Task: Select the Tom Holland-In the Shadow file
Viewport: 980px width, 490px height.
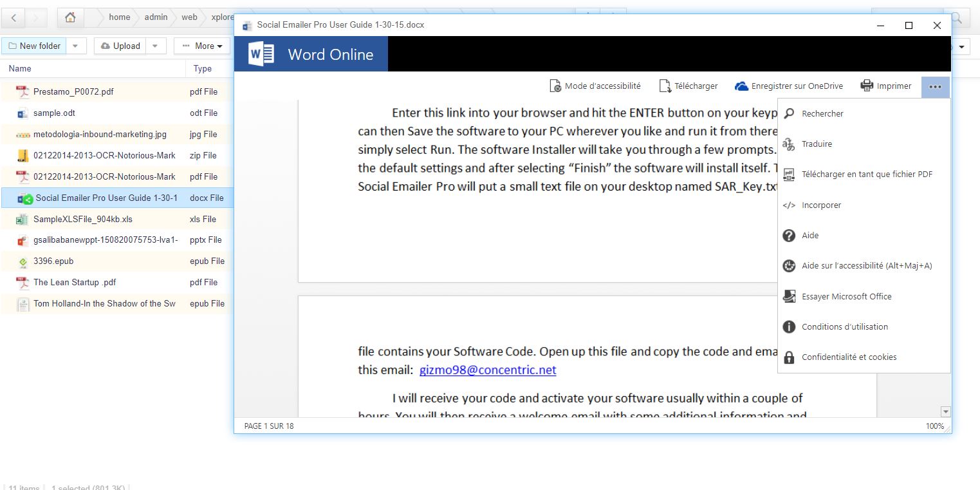Action: pyautogui.click(x=104, y=304)
